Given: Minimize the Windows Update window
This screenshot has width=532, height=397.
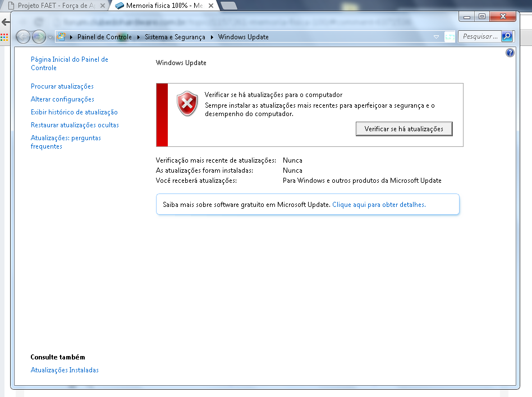Looking at the screenshot, I should (x=467, y=17).
